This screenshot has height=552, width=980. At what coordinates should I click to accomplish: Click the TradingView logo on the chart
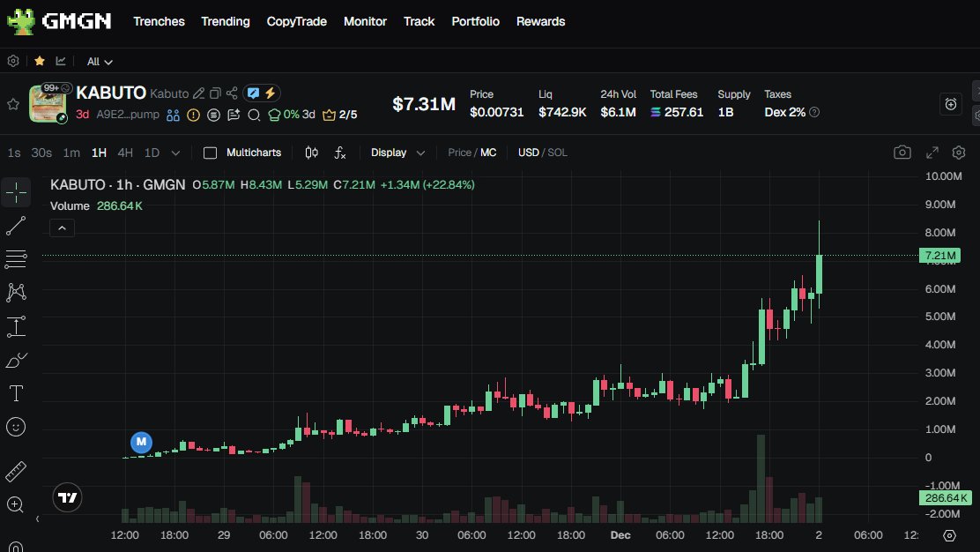[67, 497]
